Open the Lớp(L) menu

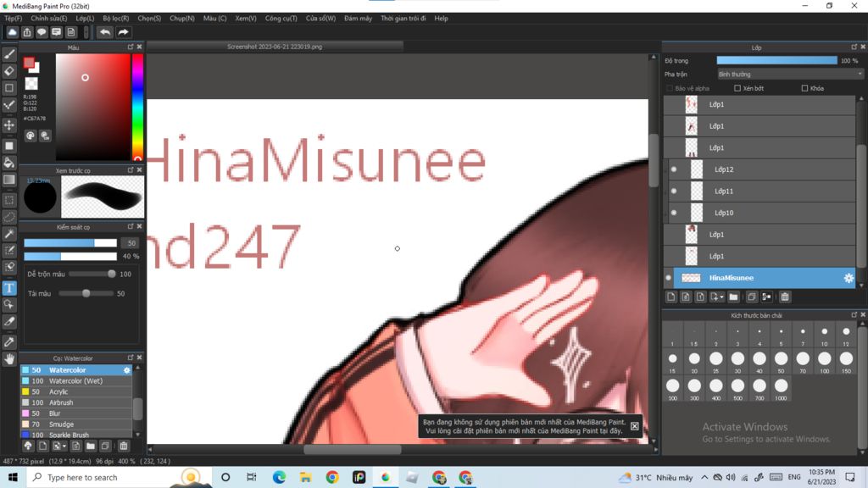(x=85, y=19)
